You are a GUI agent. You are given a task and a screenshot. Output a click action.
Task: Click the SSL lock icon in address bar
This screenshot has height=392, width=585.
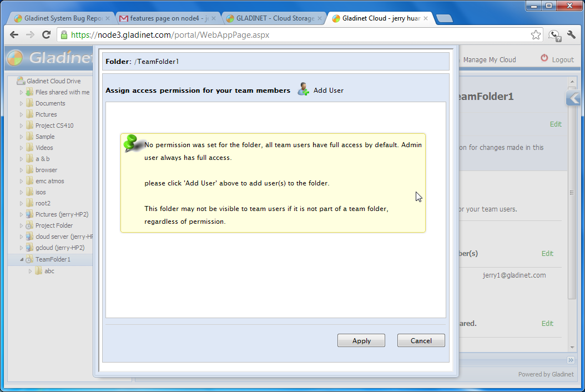(x=64, y=35)
